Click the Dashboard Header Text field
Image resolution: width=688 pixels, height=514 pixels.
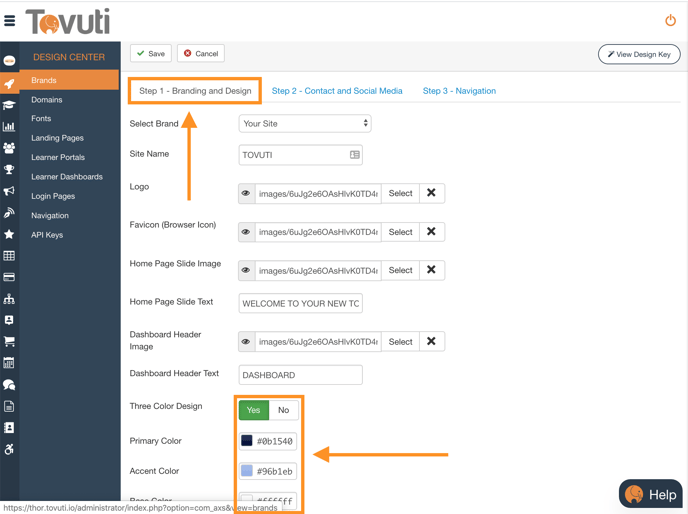pos(300,375)
